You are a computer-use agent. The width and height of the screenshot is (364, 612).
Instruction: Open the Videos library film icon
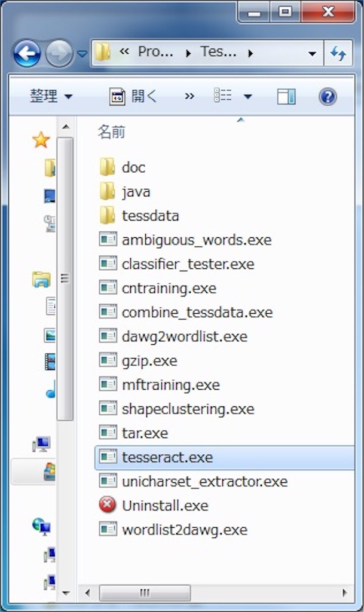[50, 362]
